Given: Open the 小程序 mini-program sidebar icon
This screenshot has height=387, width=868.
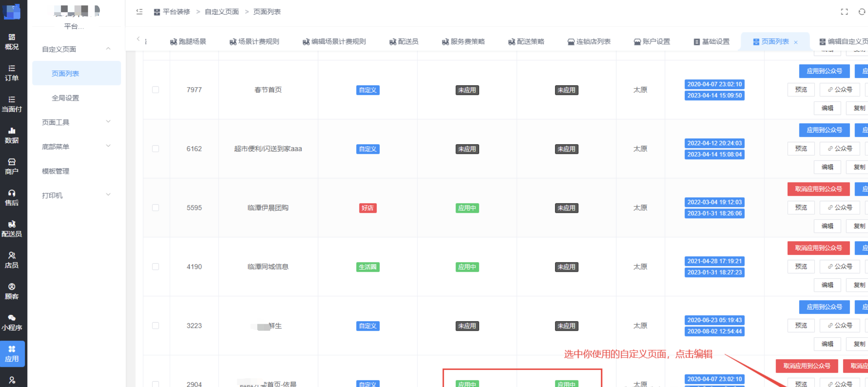Looking at the screenshot, I should (x=12, y=322).
